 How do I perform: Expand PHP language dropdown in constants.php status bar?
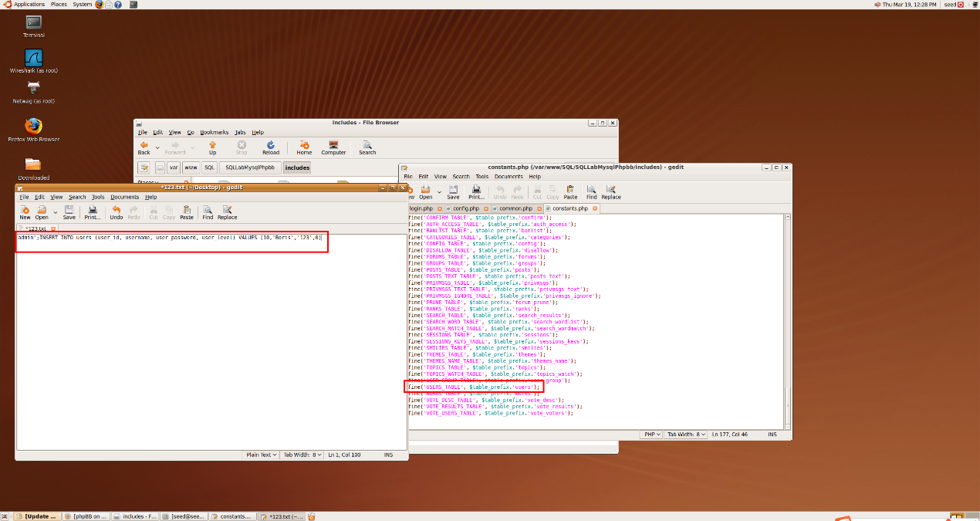(x=652, y=435)
